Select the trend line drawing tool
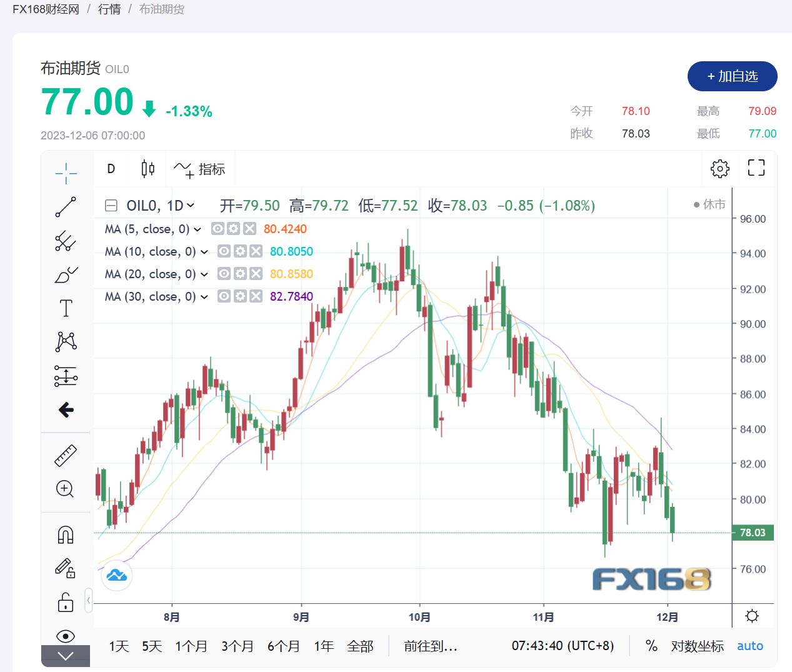 pyautogui.click(x=66, y=207)
